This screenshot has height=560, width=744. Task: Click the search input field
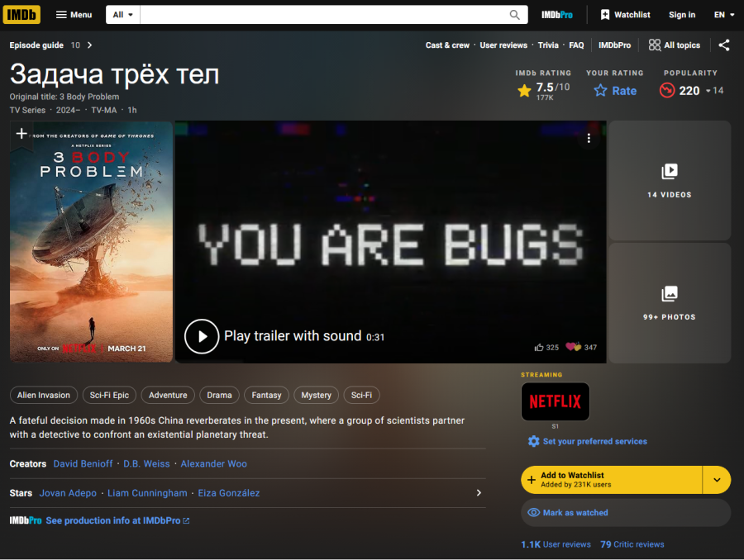pos(324,15)
